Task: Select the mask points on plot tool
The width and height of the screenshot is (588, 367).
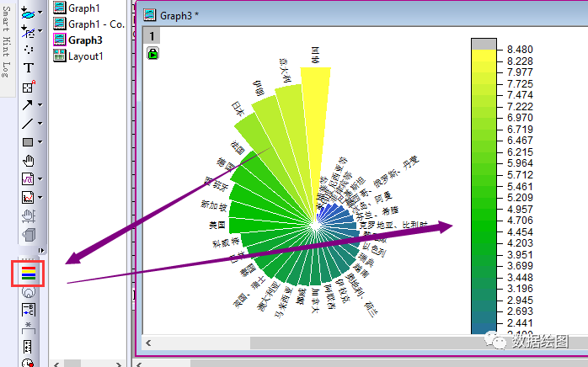Action: pos(28,31)
